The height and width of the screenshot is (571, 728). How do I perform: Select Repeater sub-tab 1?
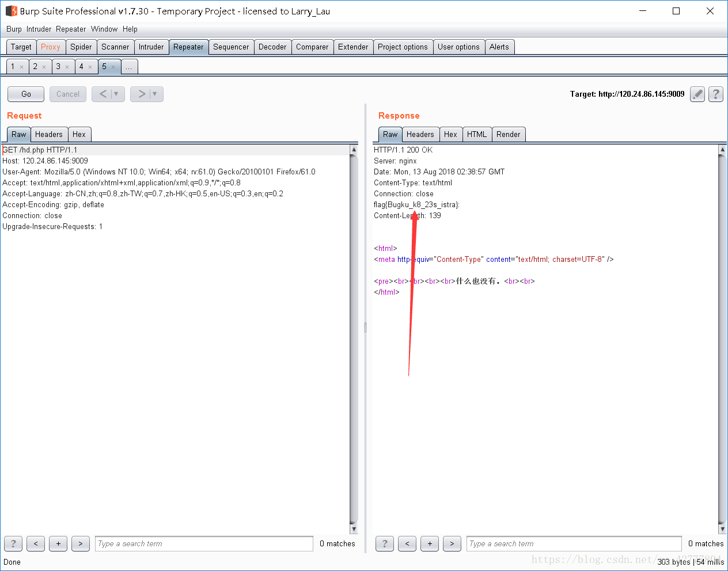pyautogui.click(x=13, y=67)
